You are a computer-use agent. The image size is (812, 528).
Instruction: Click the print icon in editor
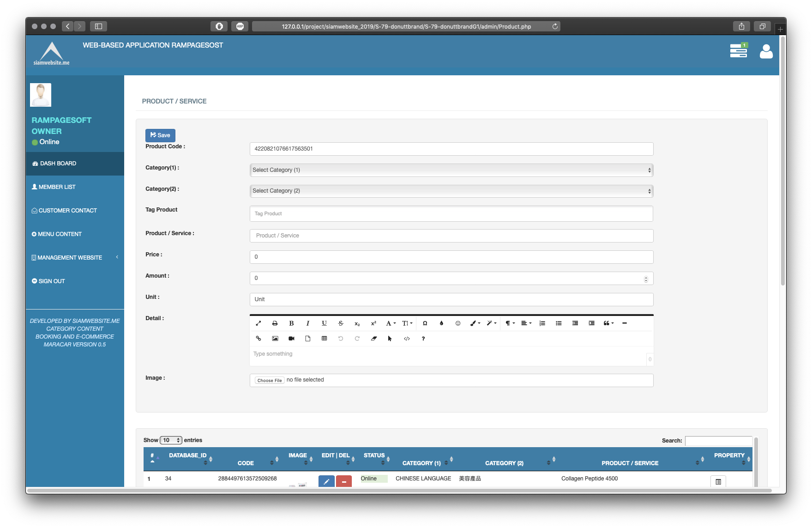[275, 323]
